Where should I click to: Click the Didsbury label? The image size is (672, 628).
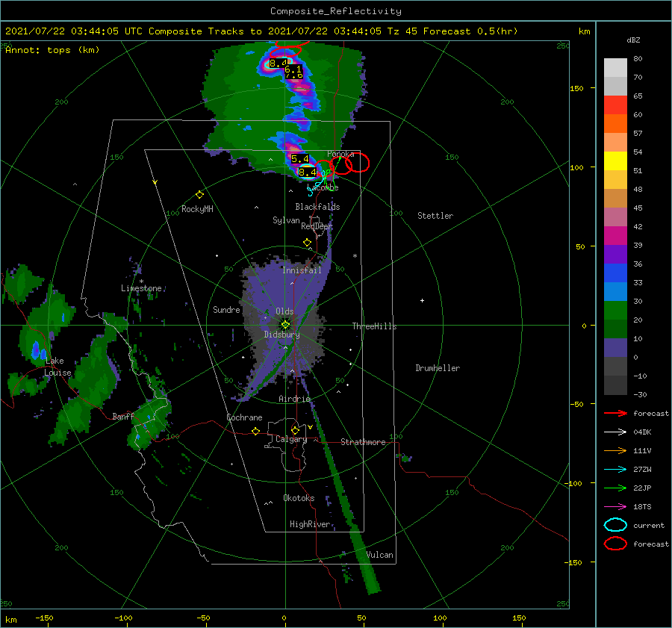281,335
